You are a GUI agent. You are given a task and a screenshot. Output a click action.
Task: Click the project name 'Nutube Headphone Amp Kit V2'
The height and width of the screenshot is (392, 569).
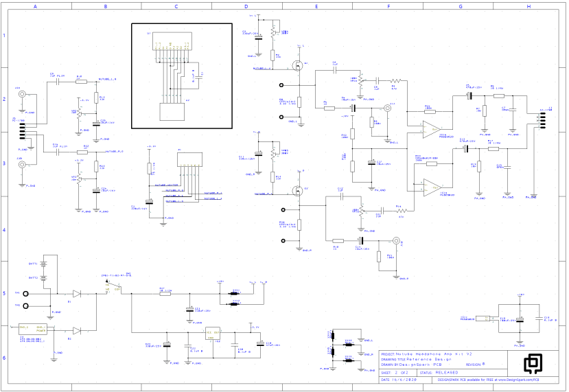(434, 354)
